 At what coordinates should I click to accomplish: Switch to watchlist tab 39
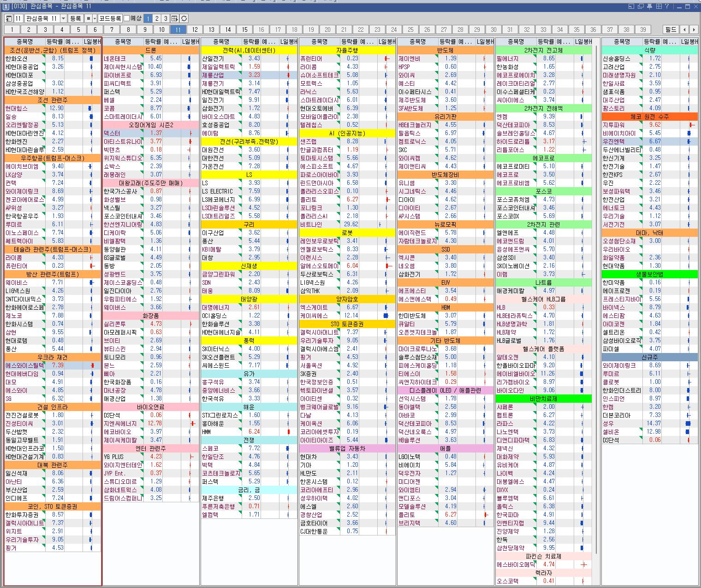point(643,29)
